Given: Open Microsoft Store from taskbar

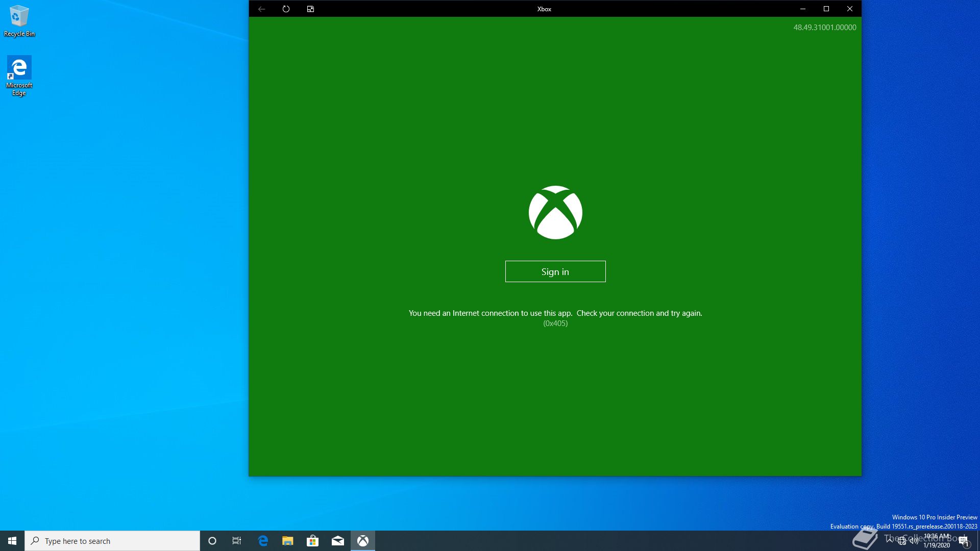Looking at the screenshot, I should tap(313, 541).
